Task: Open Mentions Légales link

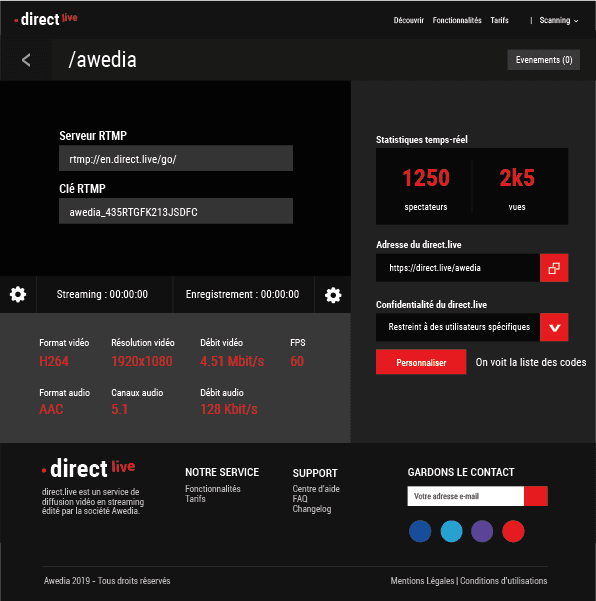Action: pos(422,581)
